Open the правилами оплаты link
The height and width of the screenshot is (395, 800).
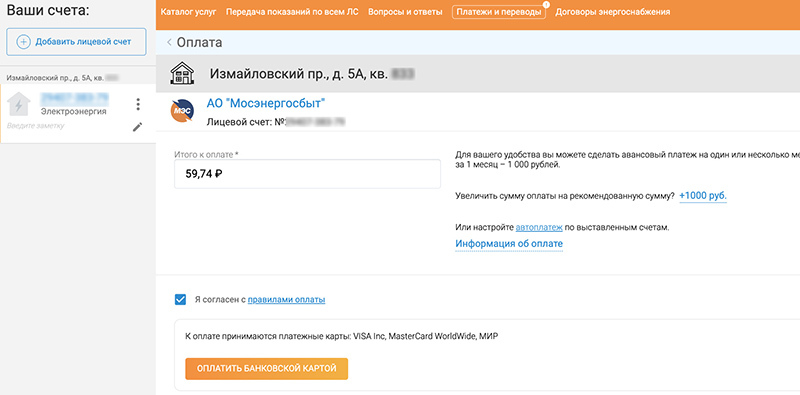(x=286, y=300)
